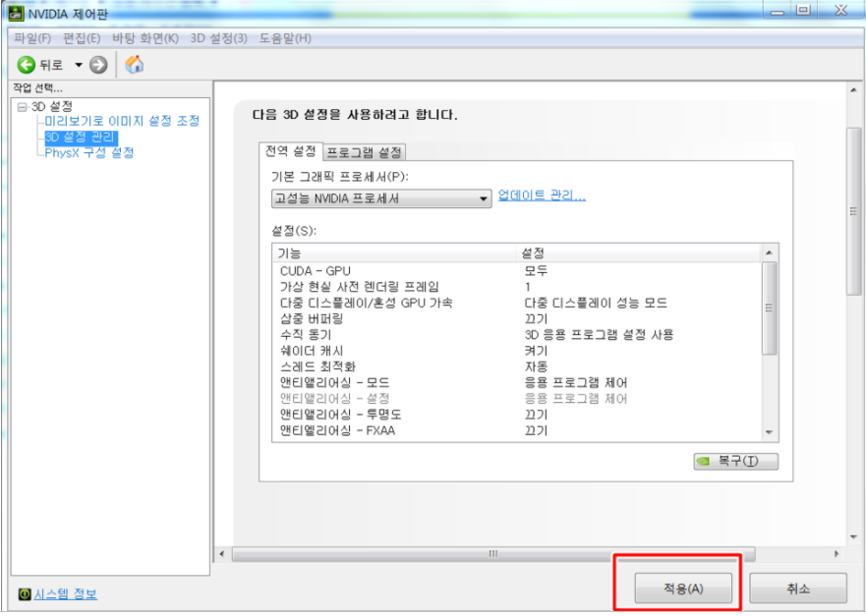Click the 기능 column header

point(394,252)
